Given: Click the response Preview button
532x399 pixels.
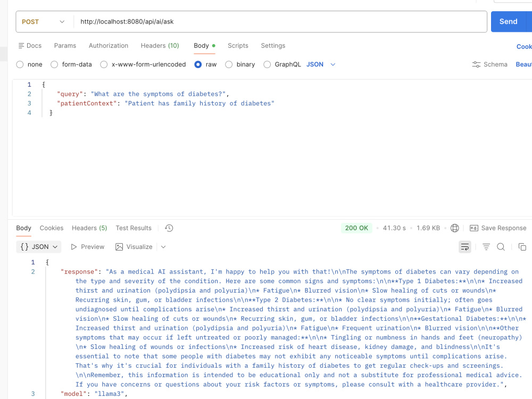Looking at the screenshot, I should (x=88, y=247).
